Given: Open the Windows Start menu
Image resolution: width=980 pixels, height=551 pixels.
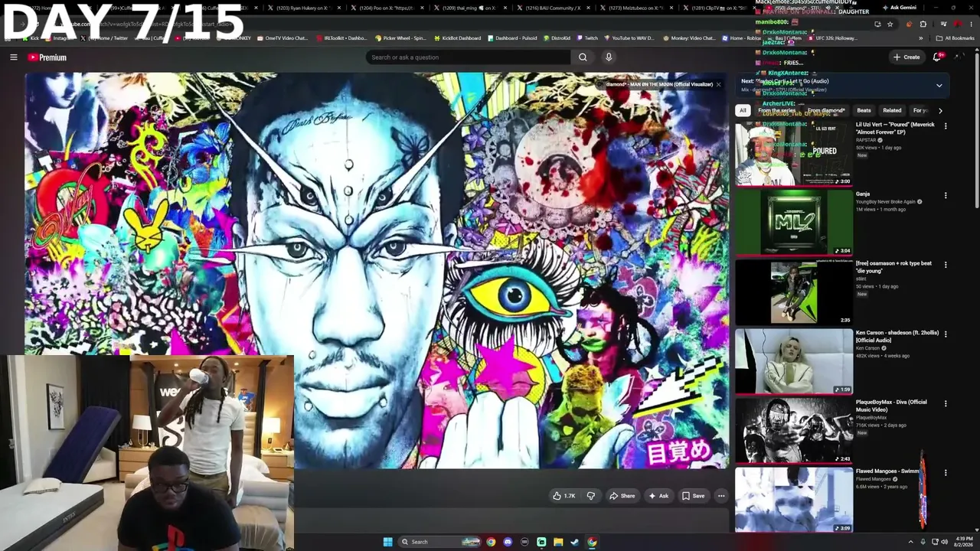Looking at the screenshot, I should point(387,542).
